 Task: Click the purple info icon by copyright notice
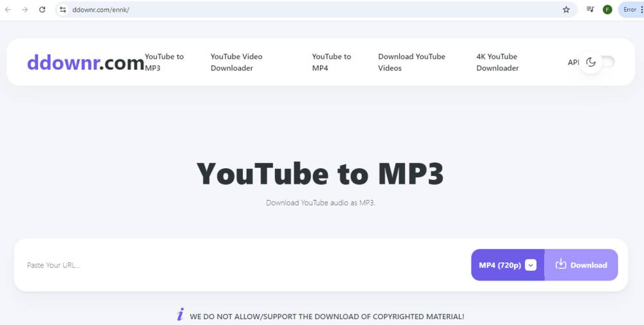pos(180,315)
